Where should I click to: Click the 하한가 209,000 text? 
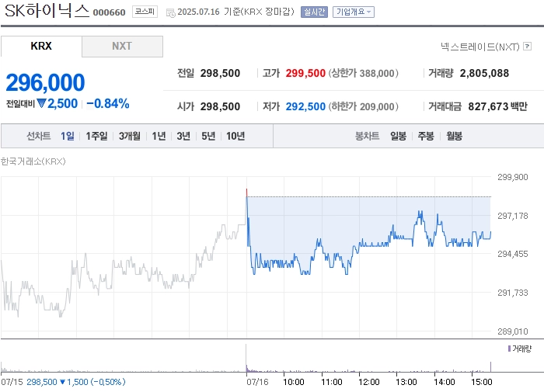point(363,106)
